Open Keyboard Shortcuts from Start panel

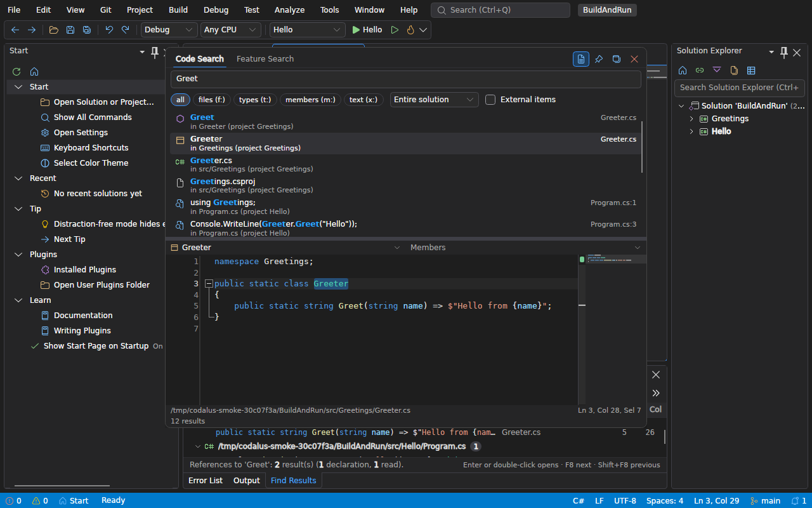pyautogui.click(x=91, y=148)
